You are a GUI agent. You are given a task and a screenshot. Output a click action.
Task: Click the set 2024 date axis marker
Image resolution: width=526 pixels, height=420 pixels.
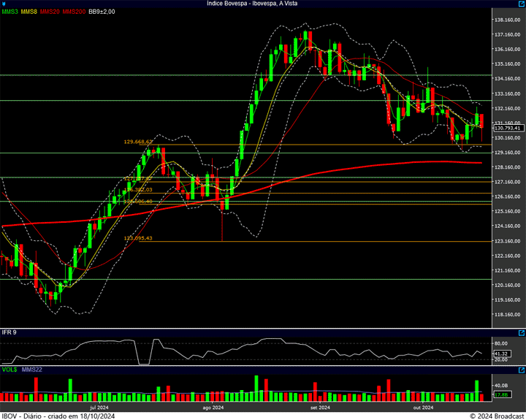pos(320,408)
